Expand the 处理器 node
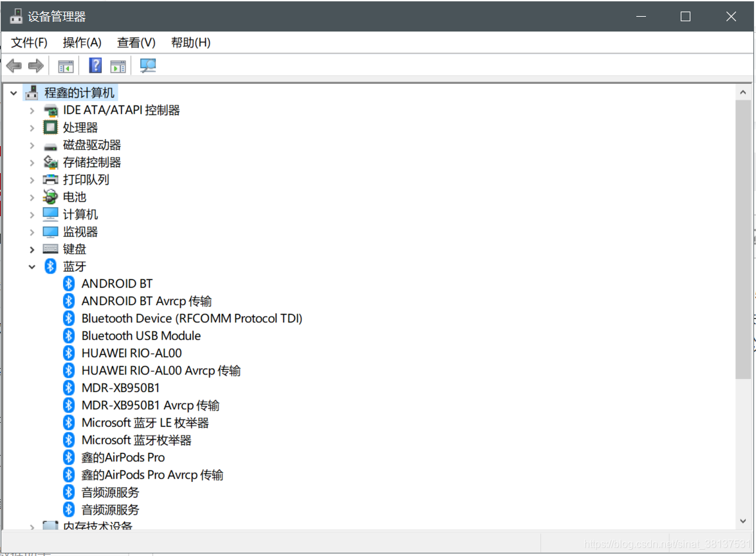Screen dimensions: 756x556 (x=32, y=128)
